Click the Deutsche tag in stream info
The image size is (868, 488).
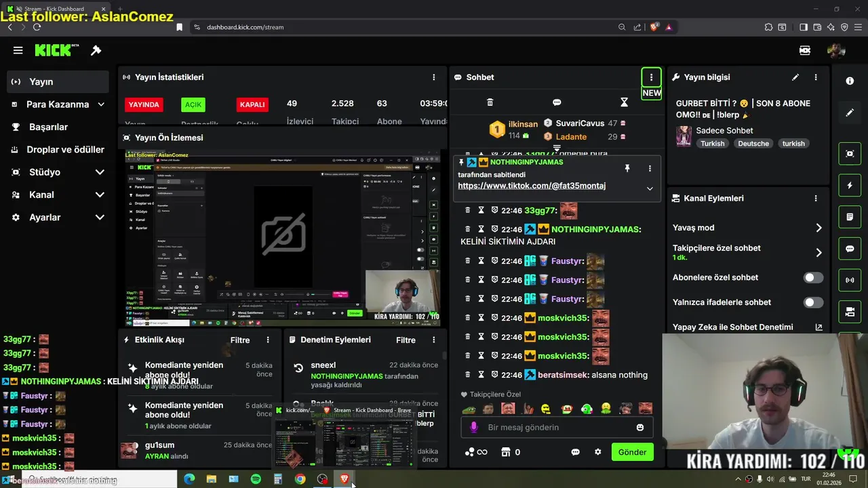pos(753,144)
